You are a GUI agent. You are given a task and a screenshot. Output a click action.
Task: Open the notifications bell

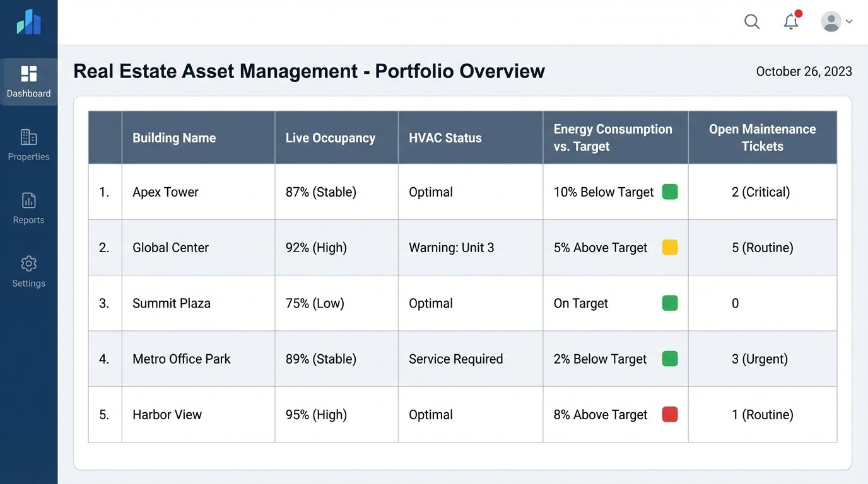tap(791, 22)
